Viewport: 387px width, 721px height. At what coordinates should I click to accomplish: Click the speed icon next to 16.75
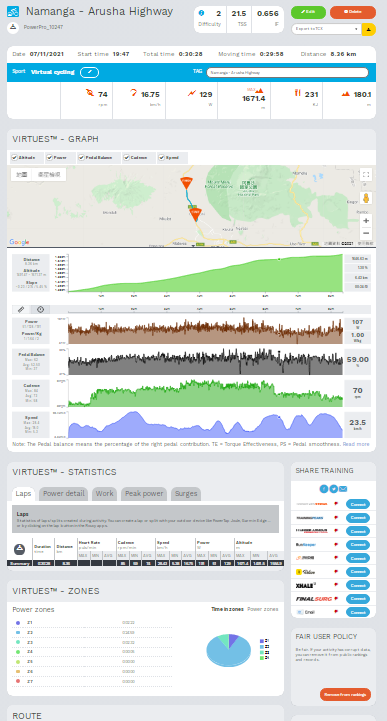pos(134,93)
